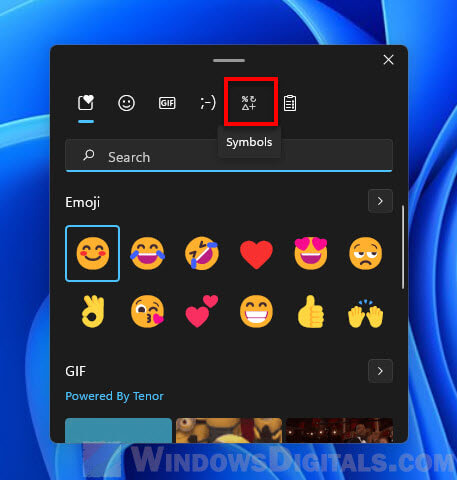The height and width of the screenshot is (480, 457).
Task: Switch to the Emoji smiley tab
Action: [126, 103]
